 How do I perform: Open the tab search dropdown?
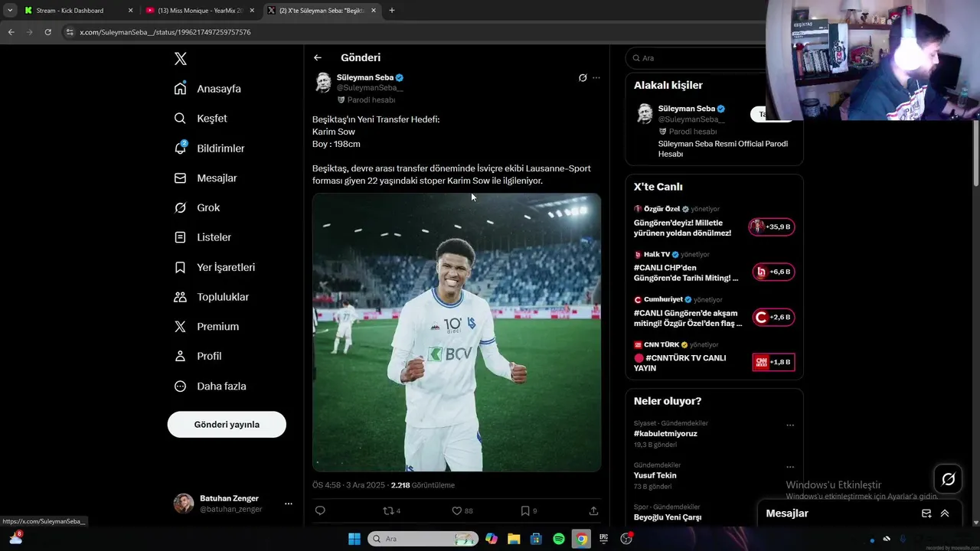coord(10,11)
